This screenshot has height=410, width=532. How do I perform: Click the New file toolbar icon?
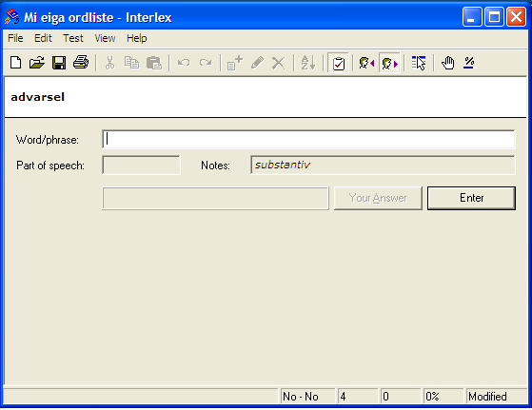coord(15,63)
